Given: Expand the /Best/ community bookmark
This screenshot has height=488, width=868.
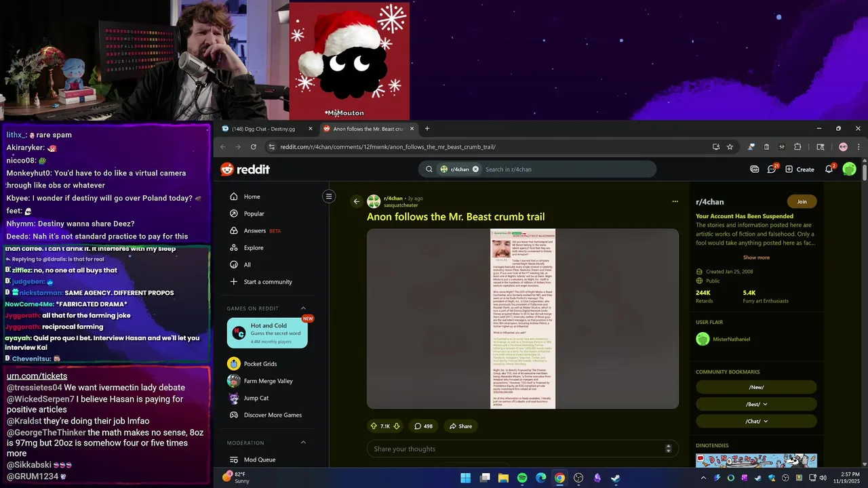Looking at the screenshot, I should [756, 404].
